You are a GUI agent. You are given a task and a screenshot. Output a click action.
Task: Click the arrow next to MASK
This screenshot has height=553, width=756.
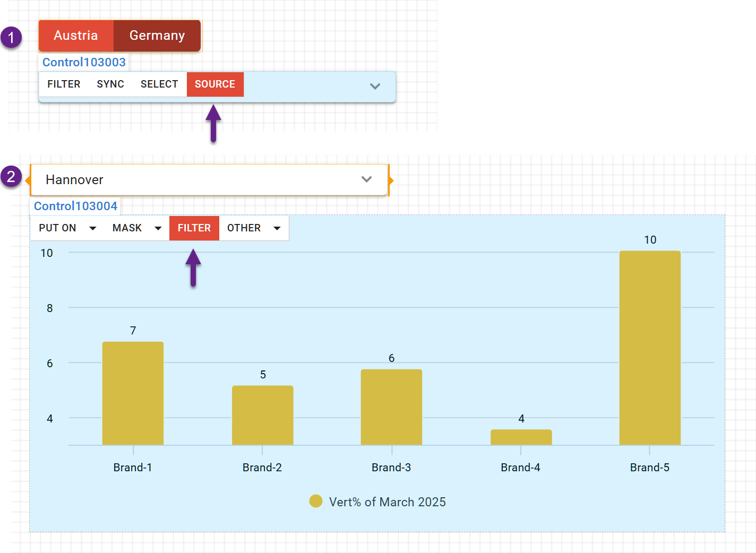pyautogui.click(x=158, y=228)
